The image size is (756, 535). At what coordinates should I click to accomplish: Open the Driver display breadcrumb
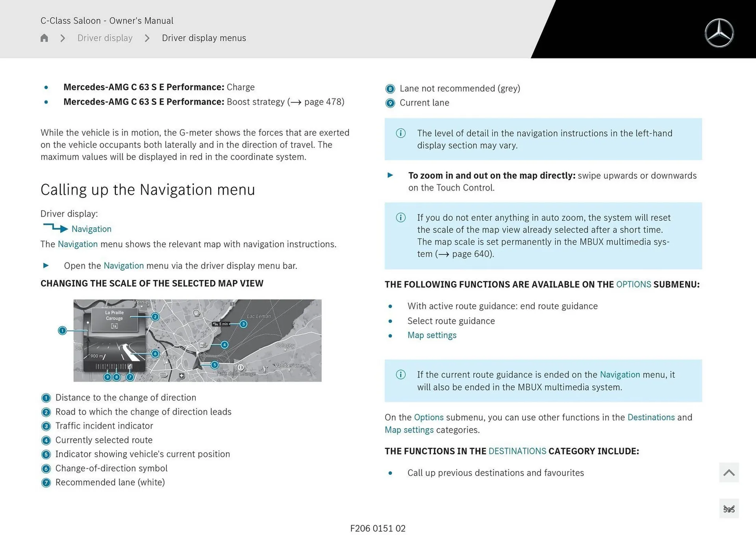point(105,38)
